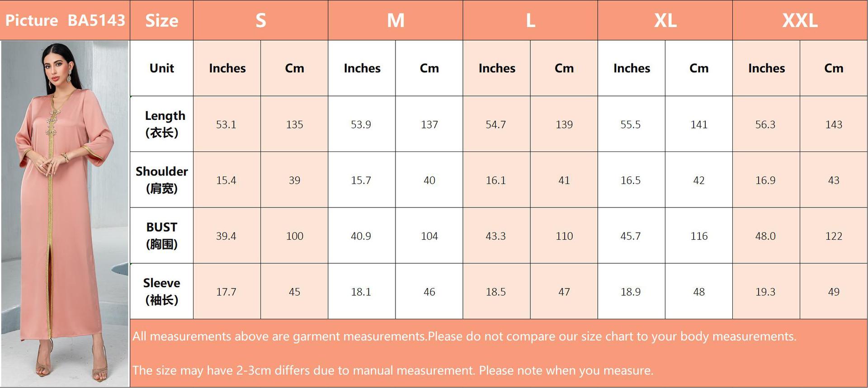Select the BUST row label
868x388 pixels.
(161, 236)
